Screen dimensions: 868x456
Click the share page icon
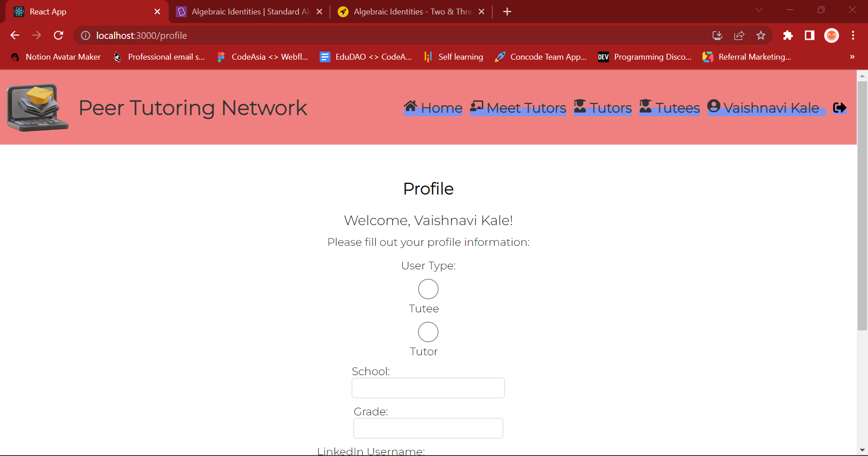click(739, 35)
